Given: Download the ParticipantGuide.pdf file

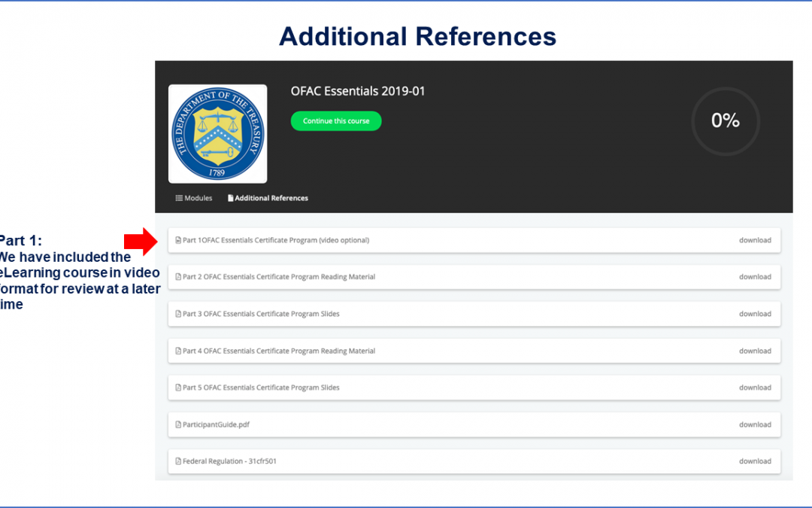Looking at the screenshot, I should coord(755,424).
